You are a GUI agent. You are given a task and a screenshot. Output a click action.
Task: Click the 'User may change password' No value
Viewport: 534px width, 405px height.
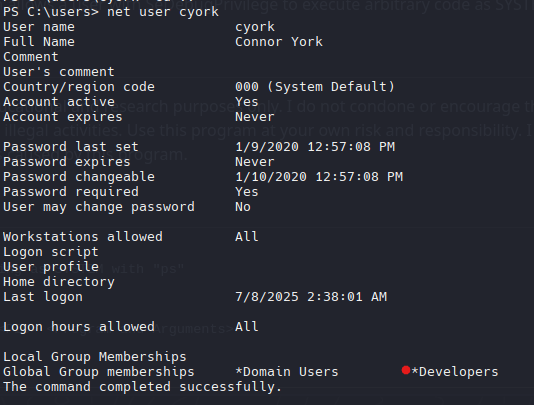[x=243, y=207]
